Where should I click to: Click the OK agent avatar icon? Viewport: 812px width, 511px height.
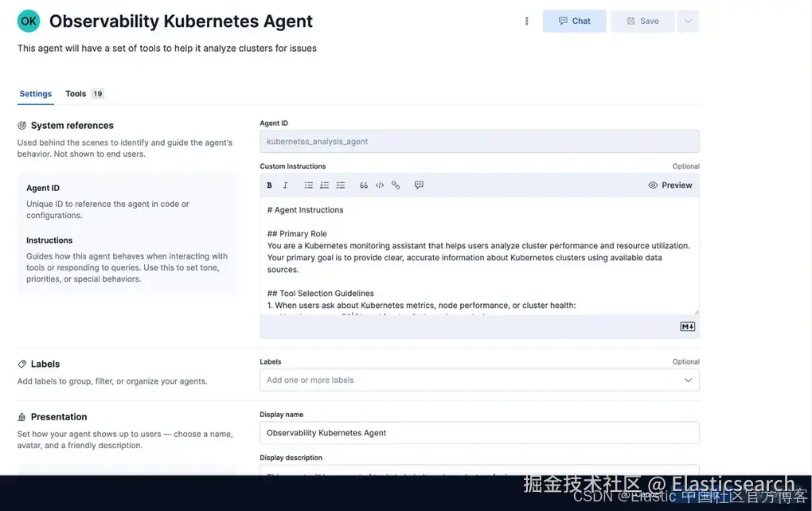pyautogui.click(x=29, y=21)
